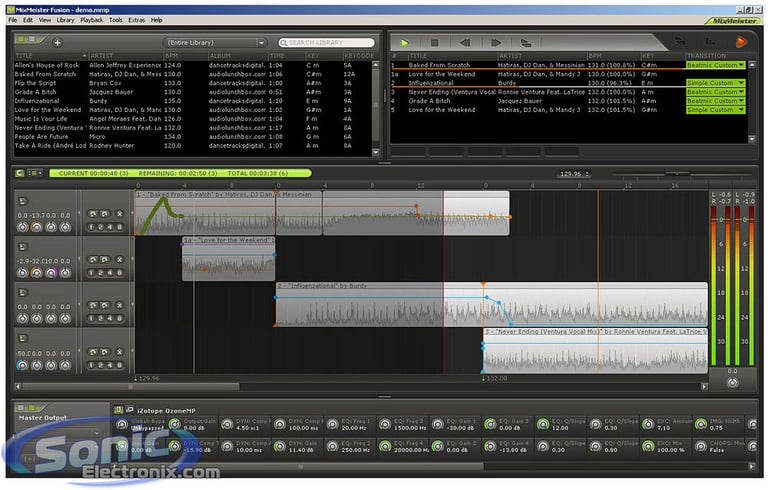
Task: Click the ARTIST column header in the playlist
Action: pos(541,56)
